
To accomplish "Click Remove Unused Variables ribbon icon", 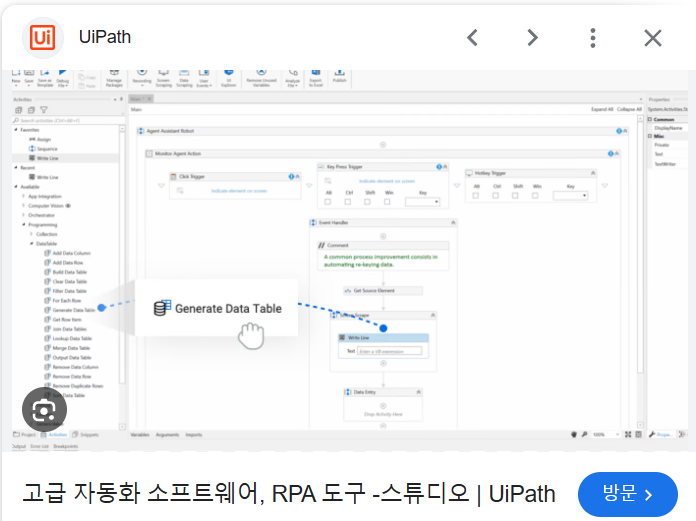I will [261, 79].
